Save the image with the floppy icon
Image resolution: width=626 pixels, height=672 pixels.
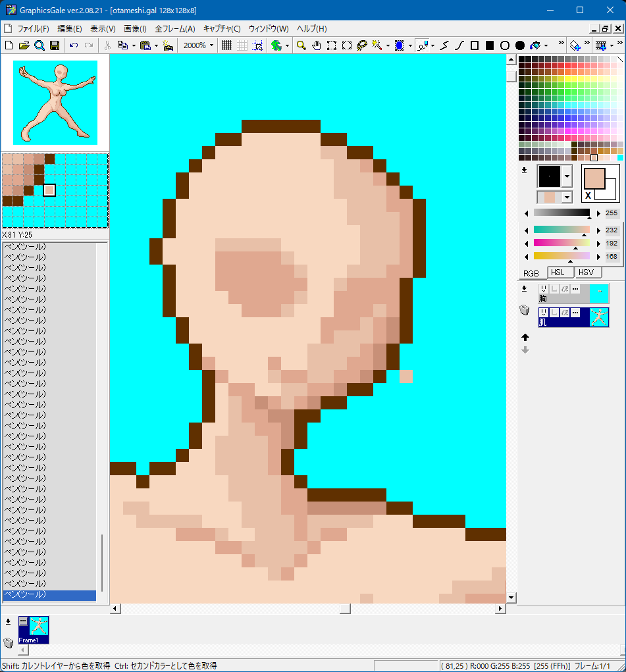point(55,45)
